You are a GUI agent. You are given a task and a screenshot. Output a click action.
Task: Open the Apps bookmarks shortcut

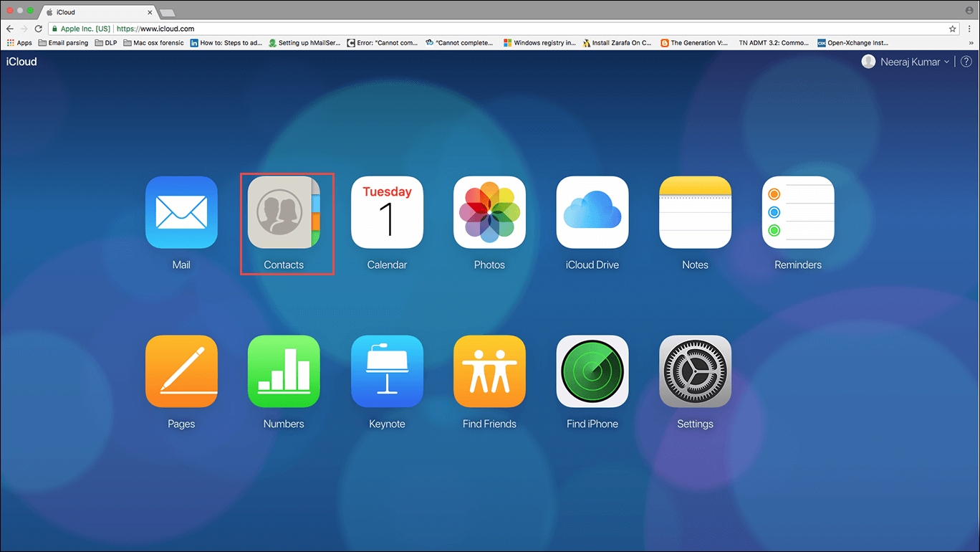coord(19,43)
